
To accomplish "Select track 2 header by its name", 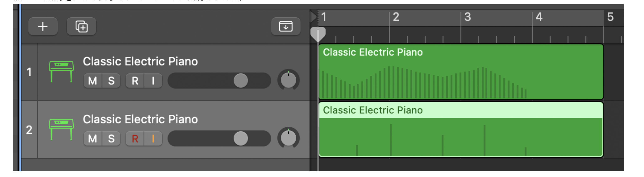I will pos(140,119).
